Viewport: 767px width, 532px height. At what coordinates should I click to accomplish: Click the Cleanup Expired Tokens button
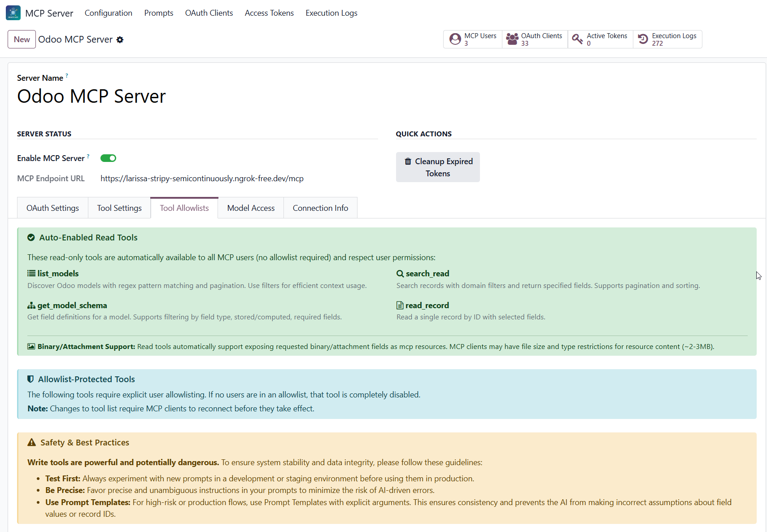[438, 167]
